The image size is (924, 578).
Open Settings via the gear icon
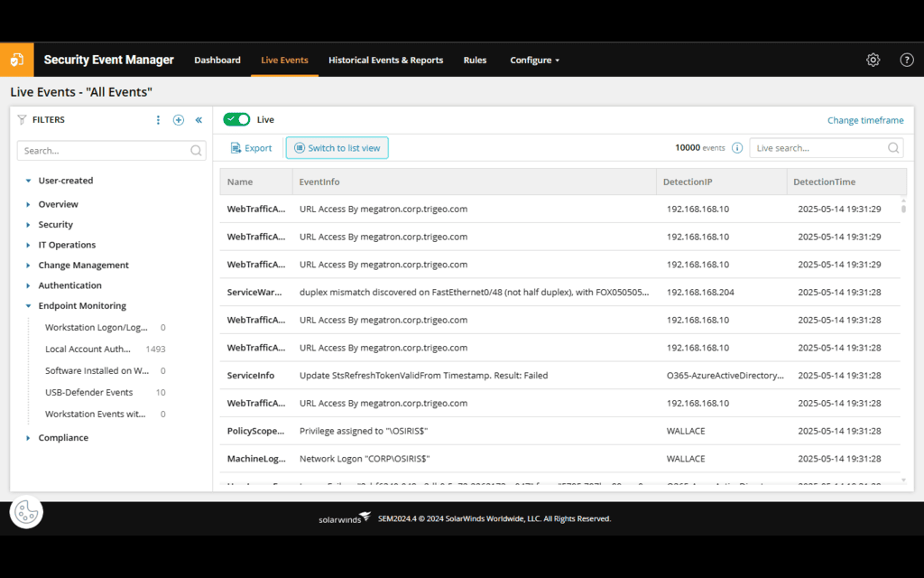tap(873, 60)
